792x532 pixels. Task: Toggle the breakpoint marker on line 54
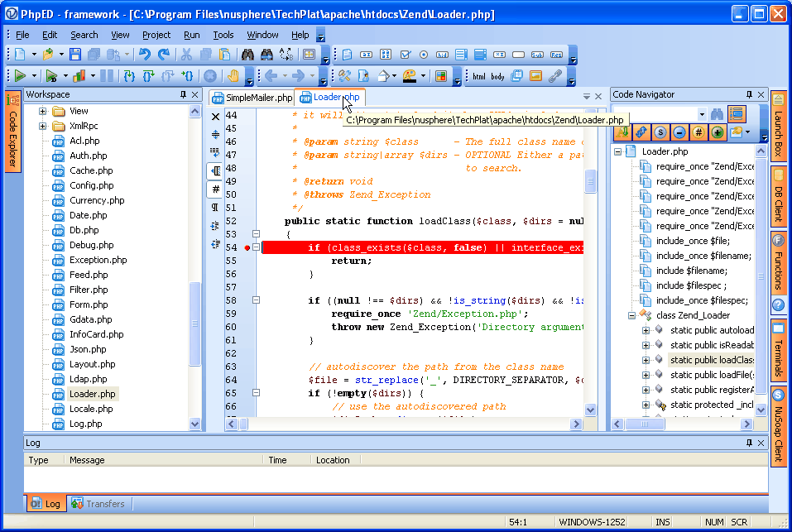coord(247,248)
